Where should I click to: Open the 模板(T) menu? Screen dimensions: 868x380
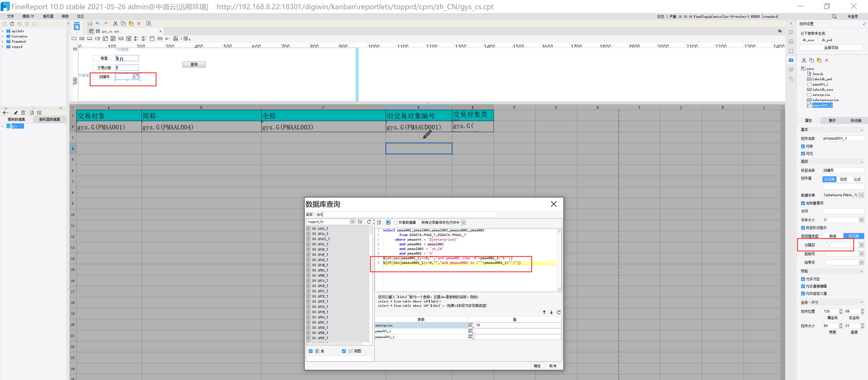[x=28, y=16]
